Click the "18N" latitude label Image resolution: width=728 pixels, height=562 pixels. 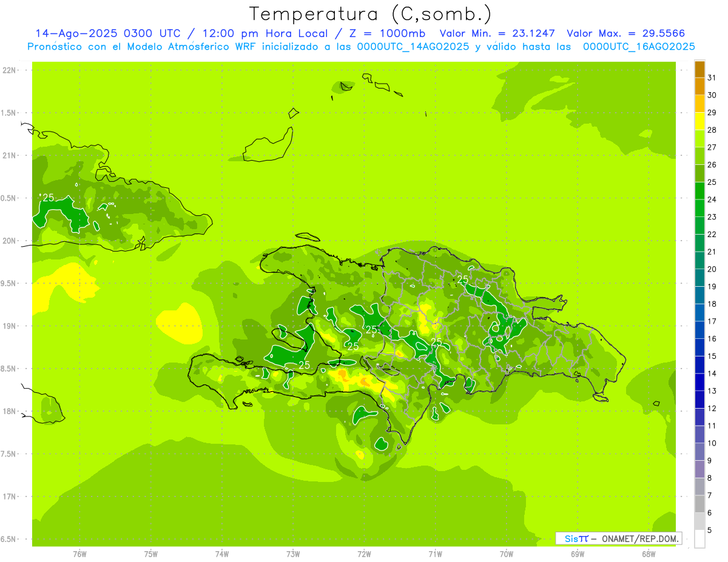click(10, 411)
